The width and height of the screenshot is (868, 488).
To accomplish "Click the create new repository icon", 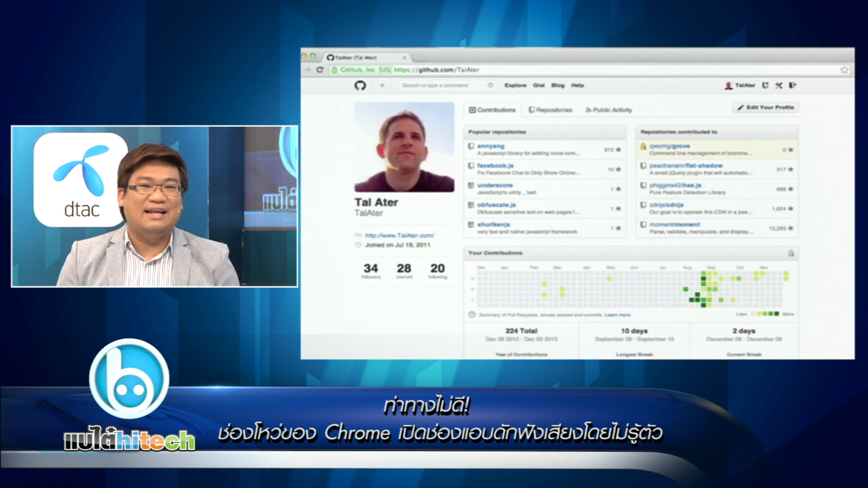I will [x=765, y=85].
